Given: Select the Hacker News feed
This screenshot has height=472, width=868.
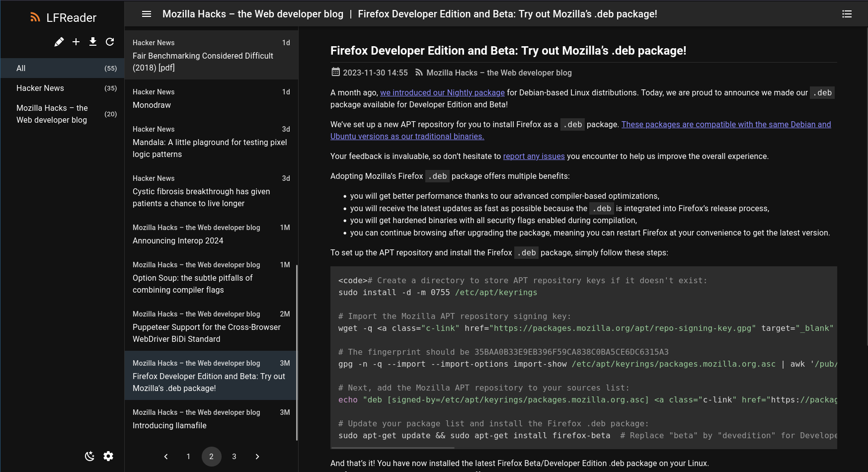Looking at the screenshot, I should coord(62,88).
